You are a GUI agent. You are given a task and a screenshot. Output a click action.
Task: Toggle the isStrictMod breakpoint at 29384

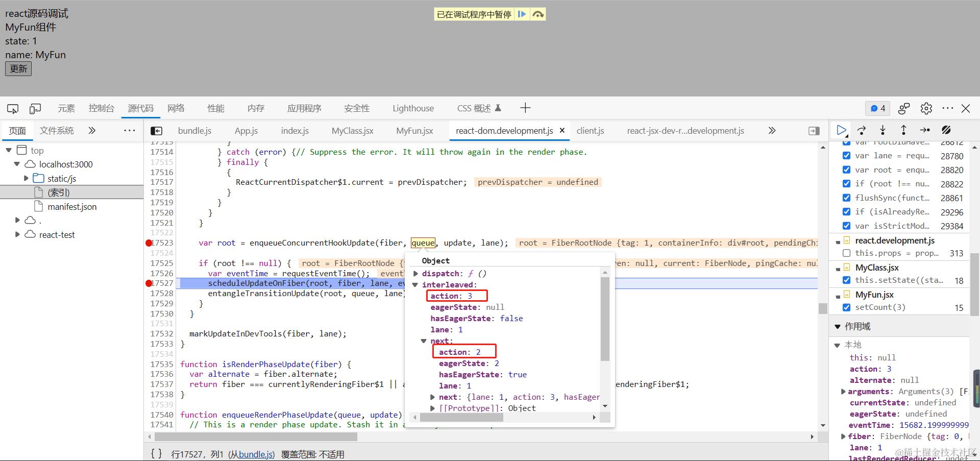[x=847, y=226]
